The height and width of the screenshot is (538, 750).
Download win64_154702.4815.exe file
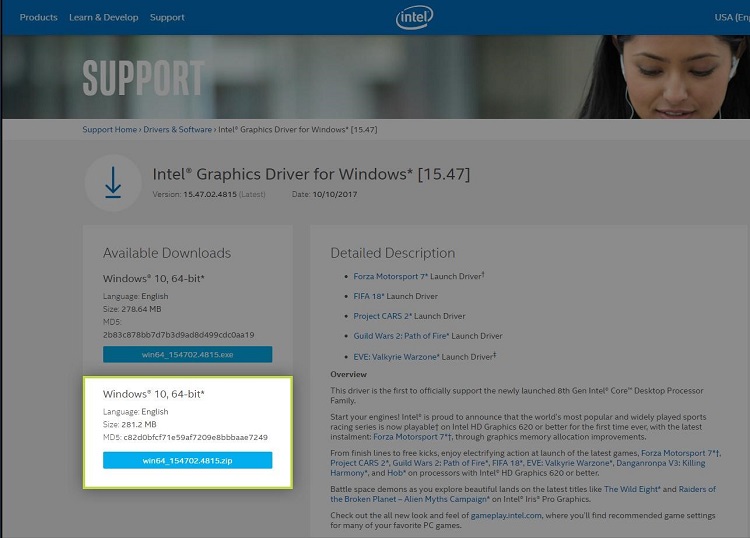188,354
